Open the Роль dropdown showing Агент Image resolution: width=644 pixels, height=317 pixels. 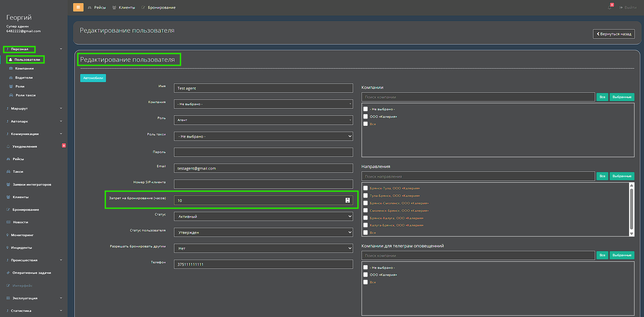(x=263, y=120)
